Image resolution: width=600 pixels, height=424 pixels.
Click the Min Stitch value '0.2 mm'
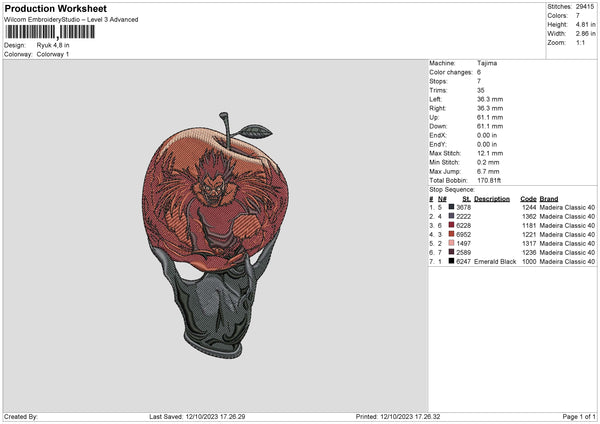tap(488, 162)
